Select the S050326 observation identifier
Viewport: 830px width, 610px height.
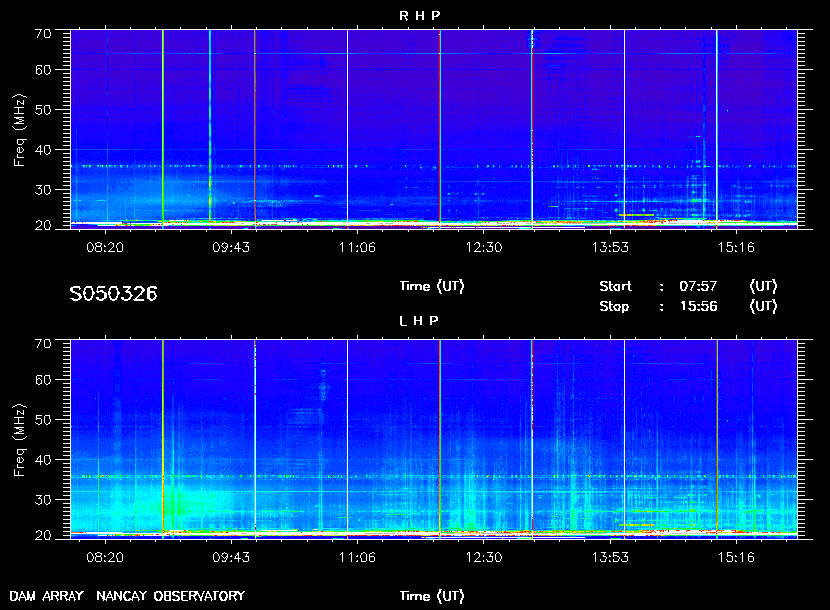coord(113,294)
